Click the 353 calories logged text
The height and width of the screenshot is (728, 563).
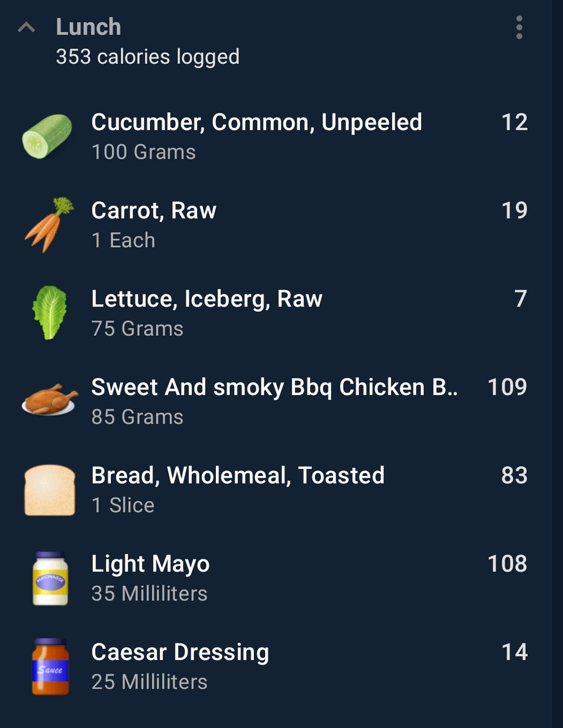148,57
